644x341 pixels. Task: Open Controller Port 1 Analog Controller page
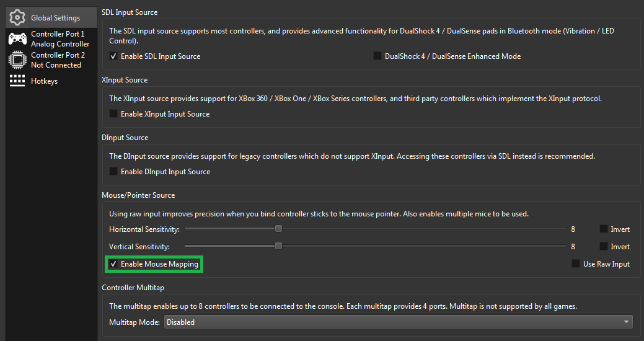(x=60, y=39)
